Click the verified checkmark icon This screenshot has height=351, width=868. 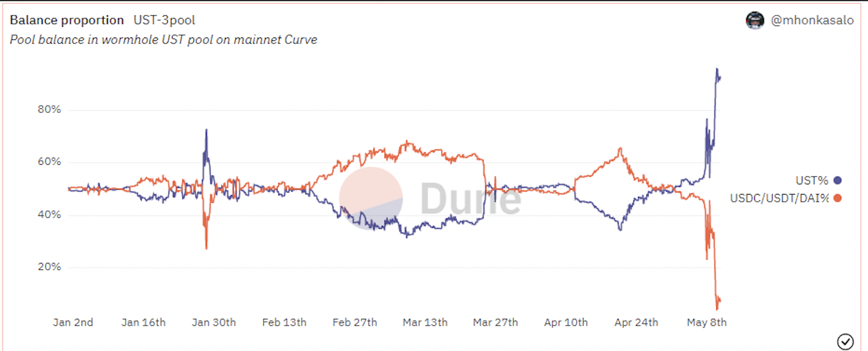click(845, 341)
